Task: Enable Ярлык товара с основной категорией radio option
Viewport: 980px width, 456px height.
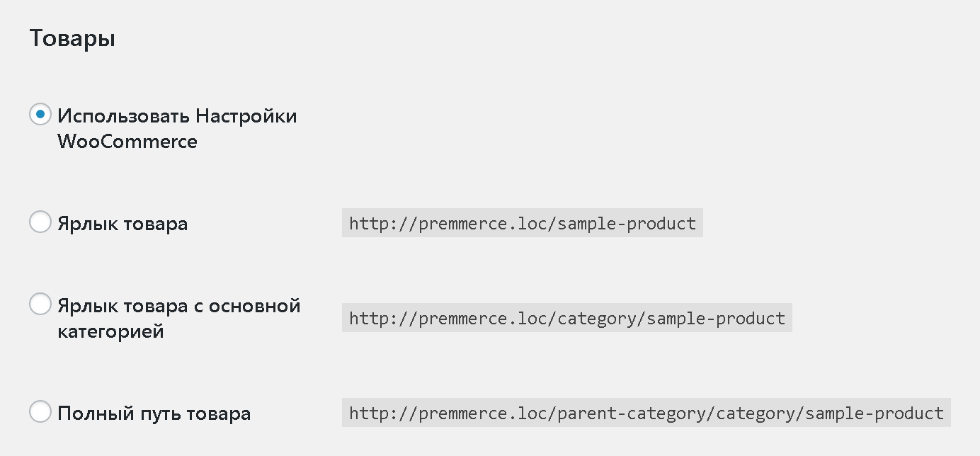Action: [40, 304]
